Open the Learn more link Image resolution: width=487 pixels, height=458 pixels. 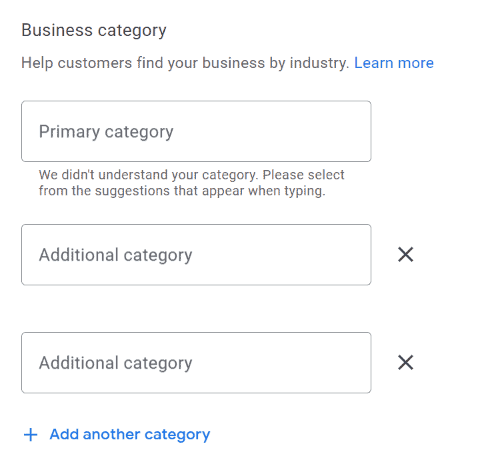point(394,63)
